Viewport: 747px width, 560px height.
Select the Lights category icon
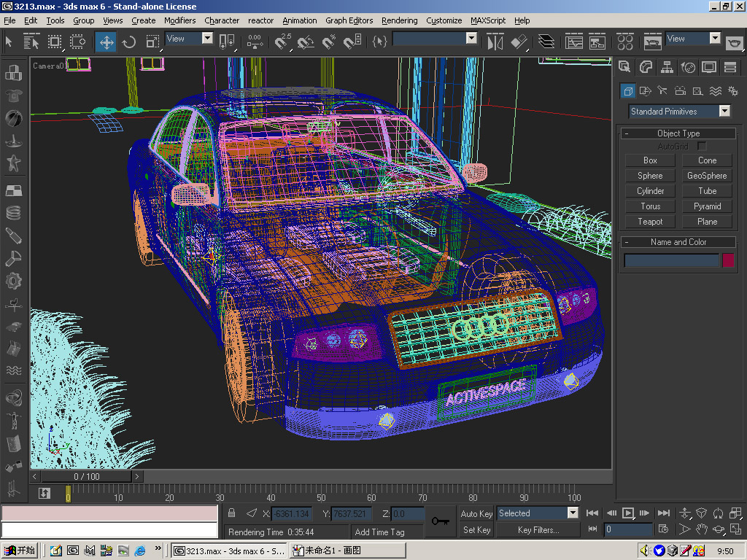[662, 90]
